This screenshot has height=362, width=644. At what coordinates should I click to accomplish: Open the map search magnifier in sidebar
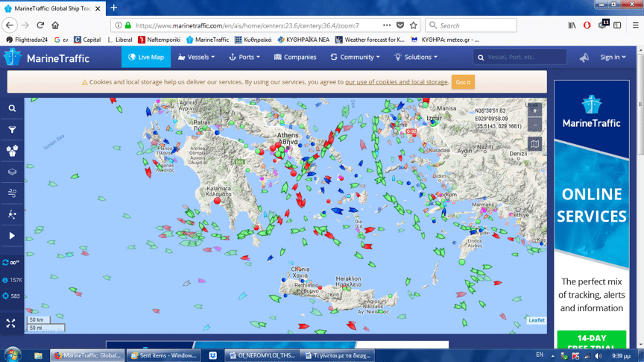pos(12,108)
